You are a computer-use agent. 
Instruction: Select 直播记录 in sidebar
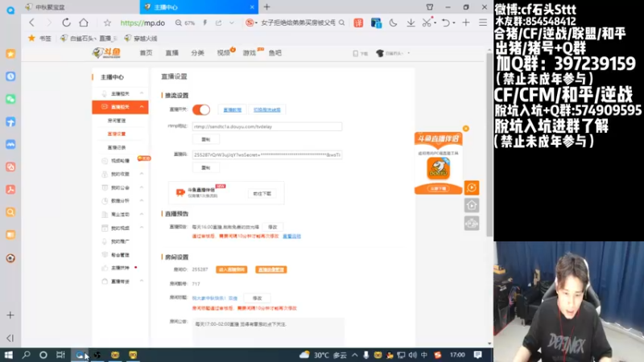(117, 147)
